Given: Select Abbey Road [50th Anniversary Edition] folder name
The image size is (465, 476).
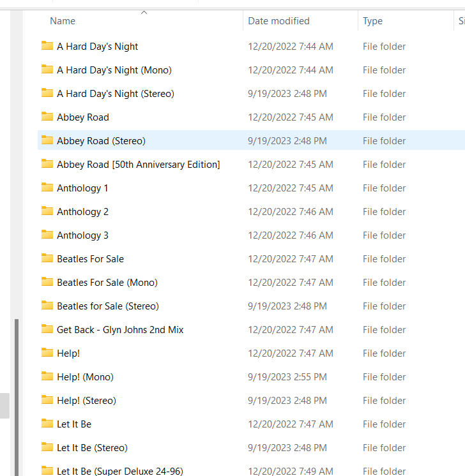Looking at the screenshot, I should (138, 165).
